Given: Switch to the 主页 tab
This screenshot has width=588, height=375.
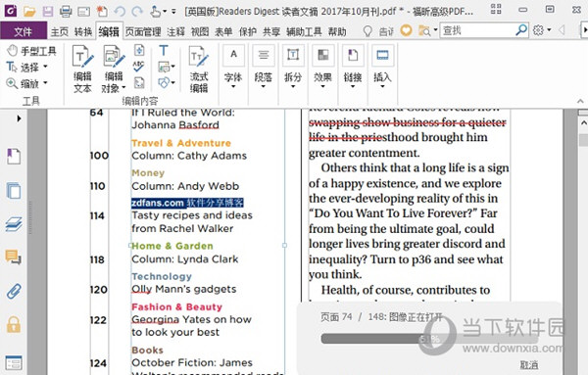Looking at the screenshot, I should (59, 32).
